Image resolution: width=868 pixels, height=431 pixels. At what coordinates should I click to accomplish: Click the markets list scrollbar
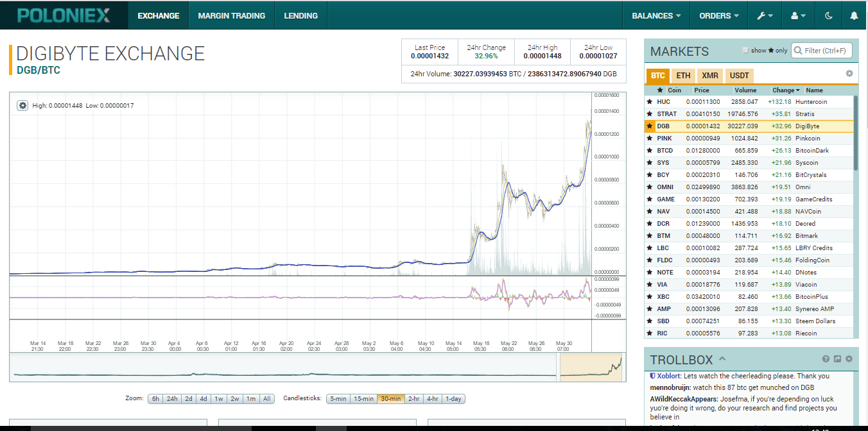(x=855, y=133)
